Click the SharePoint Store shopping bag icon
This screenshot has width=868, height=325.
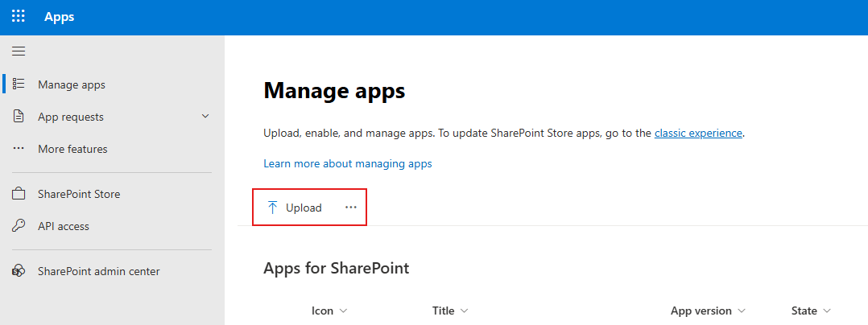pos(19,194)
